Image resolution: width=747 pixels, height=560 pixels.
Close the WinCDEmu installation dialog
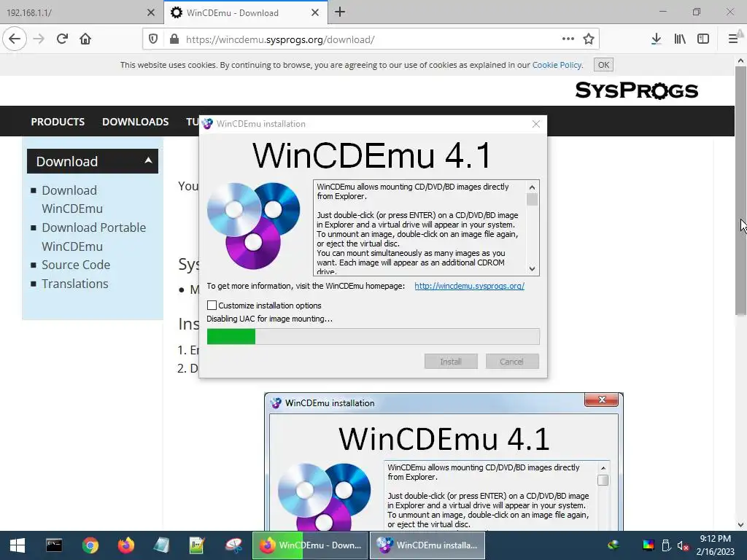coord(536,124)
